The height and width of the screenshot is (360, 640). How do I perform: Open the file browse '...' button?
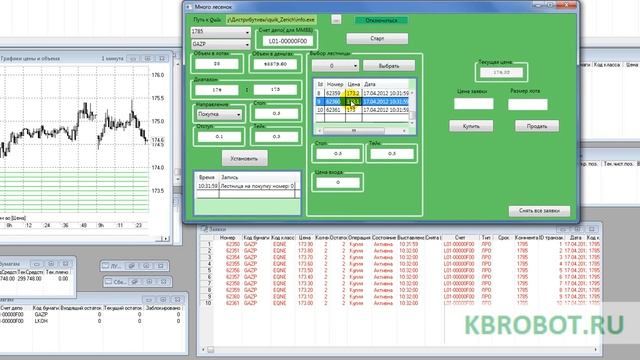click(x=336, y=19)
